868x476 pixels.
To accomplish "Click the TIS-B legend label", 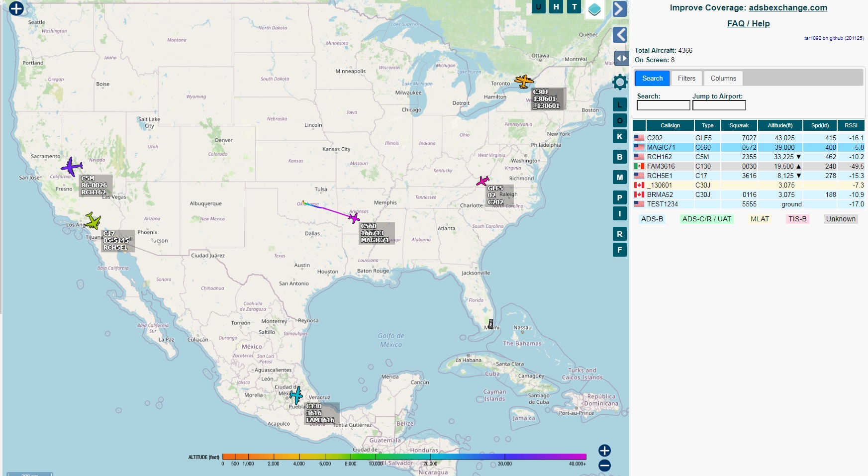I will (797, 219).
